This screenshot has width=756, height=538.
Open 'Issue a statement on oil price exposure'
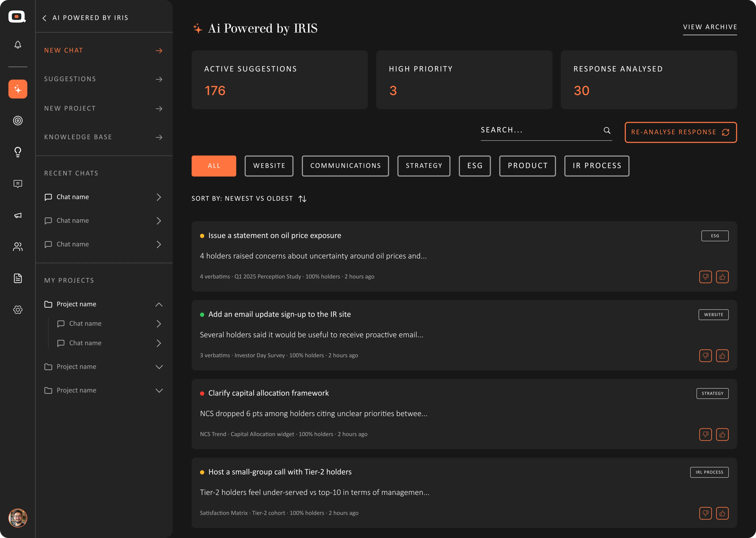click(274, 236)
